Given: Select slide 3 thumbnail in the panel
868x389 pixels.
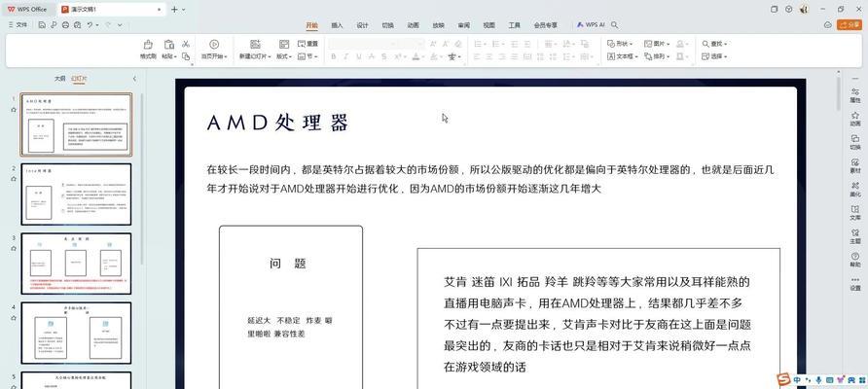Looking at the screenshot, I should pos(77,264).
